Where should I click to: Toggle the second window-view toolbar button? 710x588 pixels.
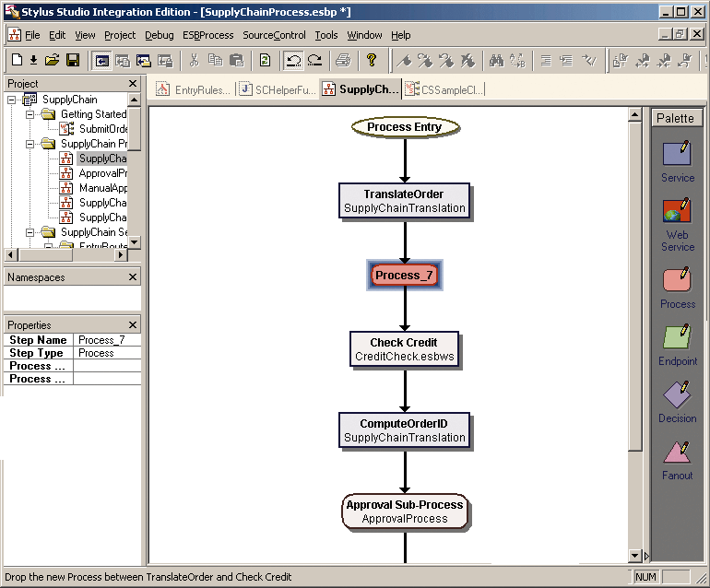tap(123, 60)
